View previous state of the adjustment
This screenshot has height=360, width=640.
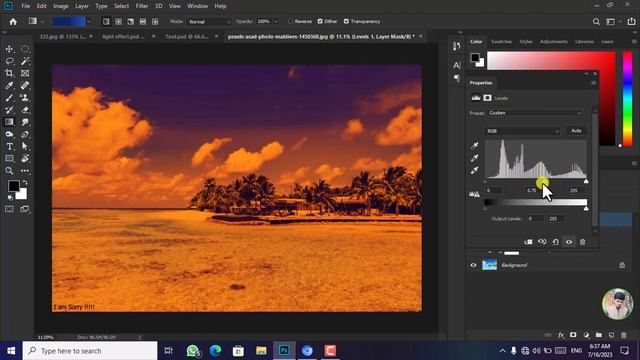click(542, 242)
